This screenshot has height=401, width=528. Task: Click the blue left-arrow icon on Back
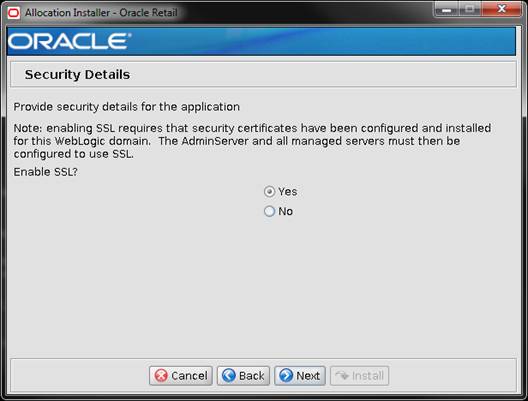tap(229, 375)
